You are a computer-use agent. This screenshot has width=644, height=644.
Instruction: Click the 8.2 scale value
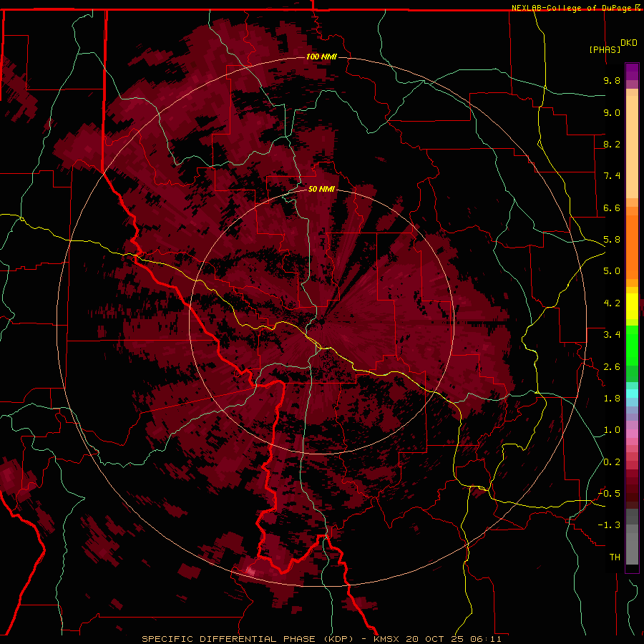point(612,144)
